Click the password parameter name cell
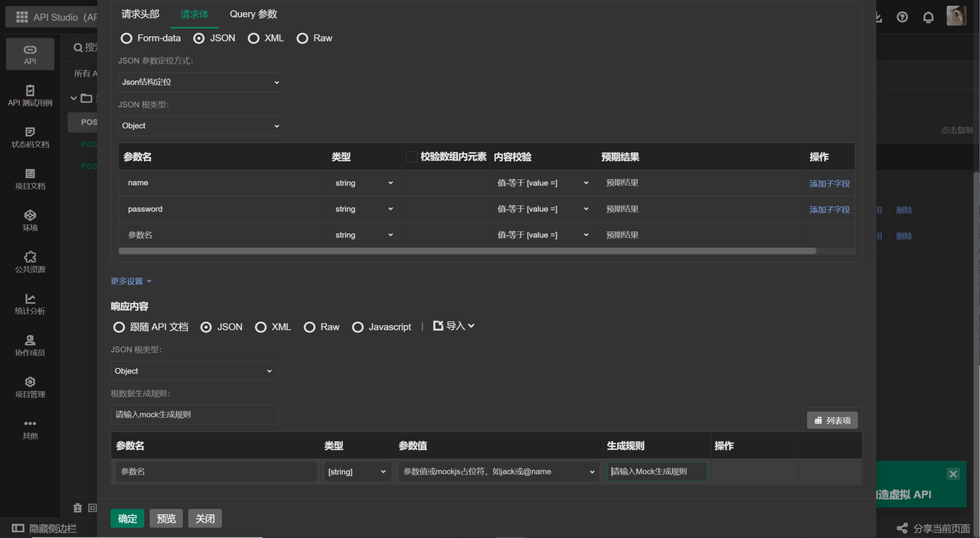980x538 pixels. tap(224, 209)
